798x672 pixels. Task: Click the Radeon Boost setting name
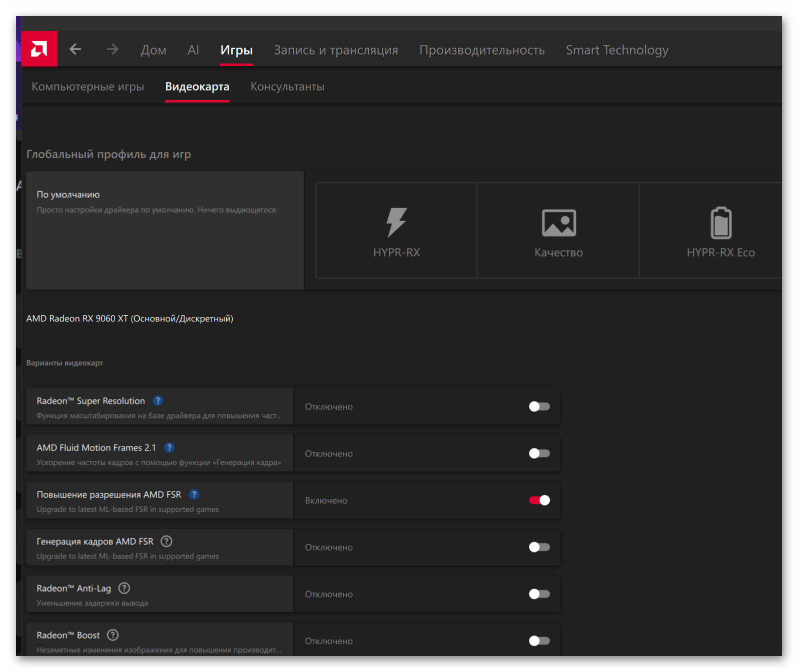68,635
